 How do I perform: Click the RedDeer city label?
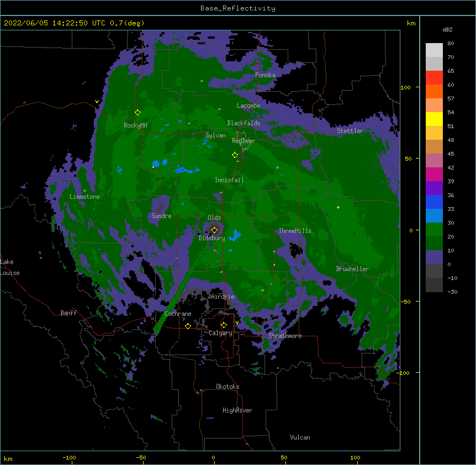pyautogui.click(x=244, y=141)
